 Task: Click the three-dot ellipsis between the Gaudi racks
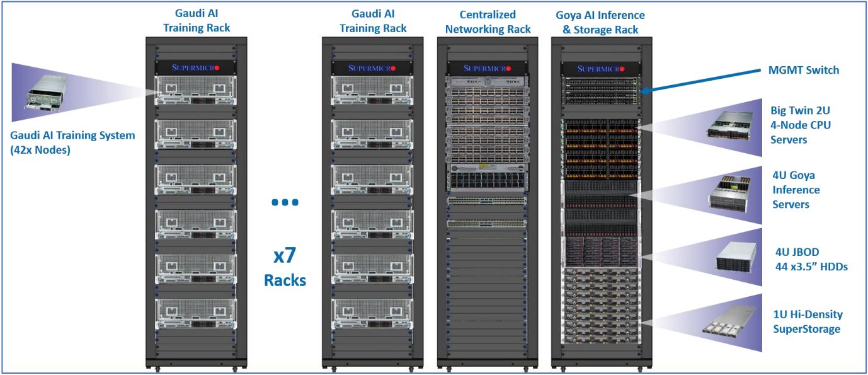click(x=285, y=202)
